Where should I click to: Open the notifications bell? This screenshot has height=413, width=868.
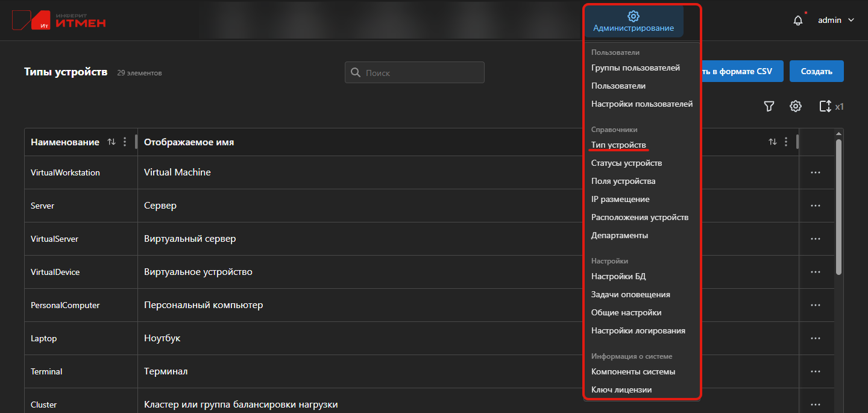point(798,20)
